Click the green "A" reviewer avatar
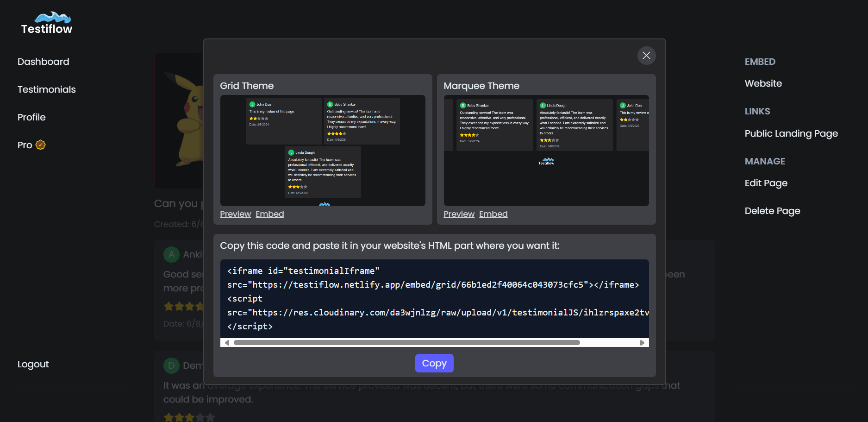868x422 pixels. click(171, 254)
